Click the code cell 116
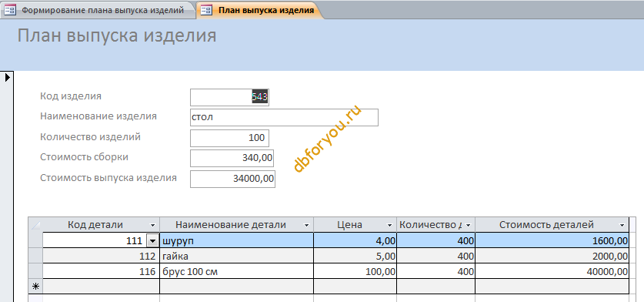Viewport: 644px width, 302px height. point(101,271)
